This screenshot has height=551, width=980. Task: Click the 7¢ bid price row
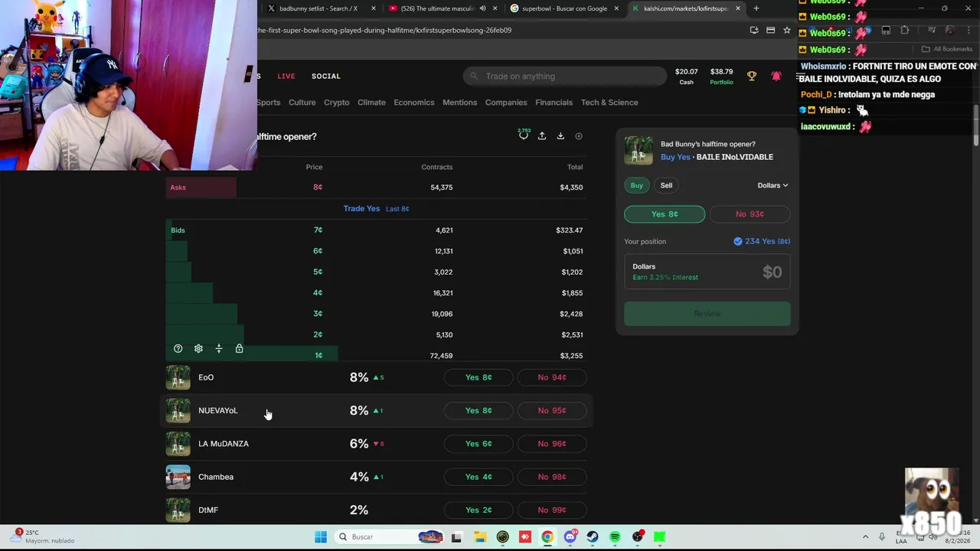coord(377,230)
